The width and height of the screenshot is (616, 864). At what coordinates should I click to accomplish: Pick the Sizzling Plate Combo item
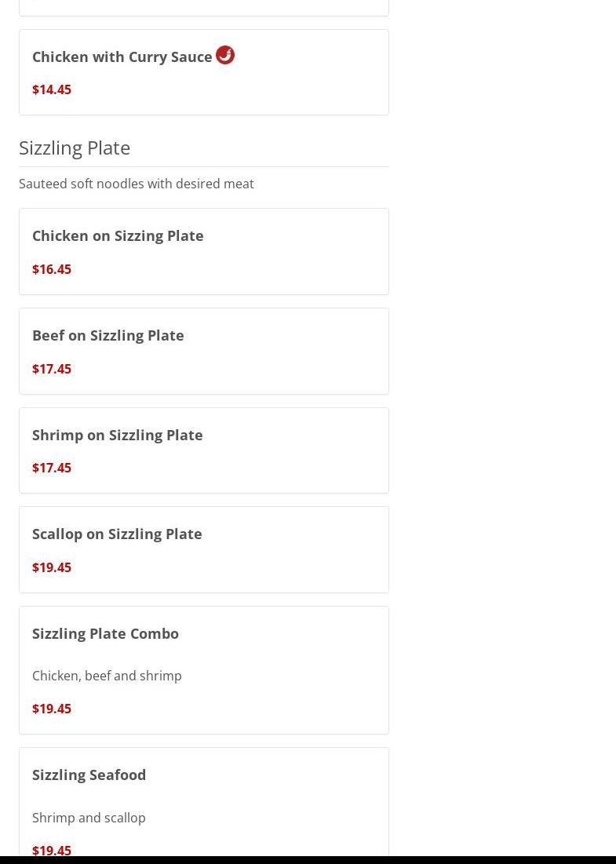point(105,633)
